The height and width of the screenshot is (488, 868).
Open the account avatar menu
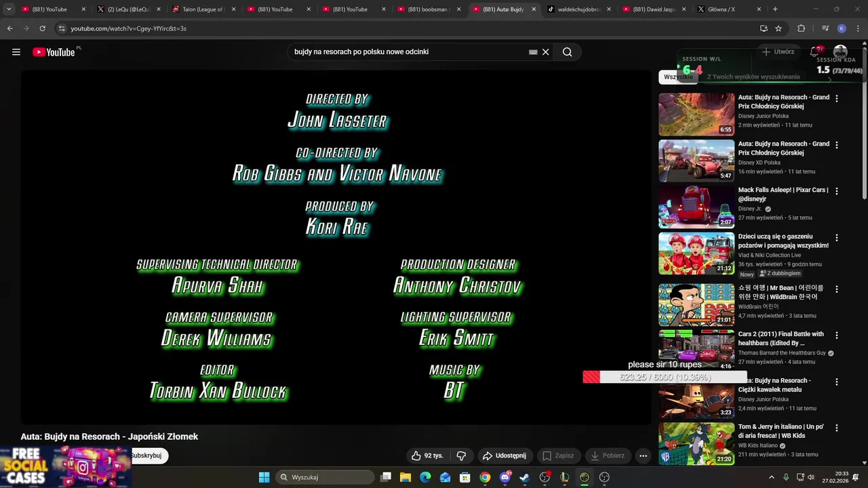point(840,52)
